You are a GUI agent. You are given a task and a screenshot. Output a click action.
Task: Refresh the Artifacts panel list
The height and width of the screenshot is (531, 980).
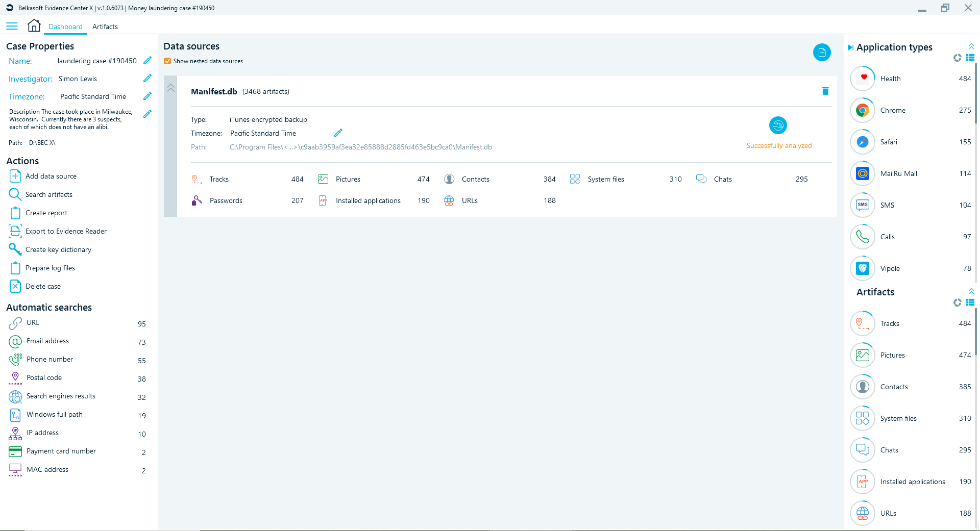coord(957,302)
